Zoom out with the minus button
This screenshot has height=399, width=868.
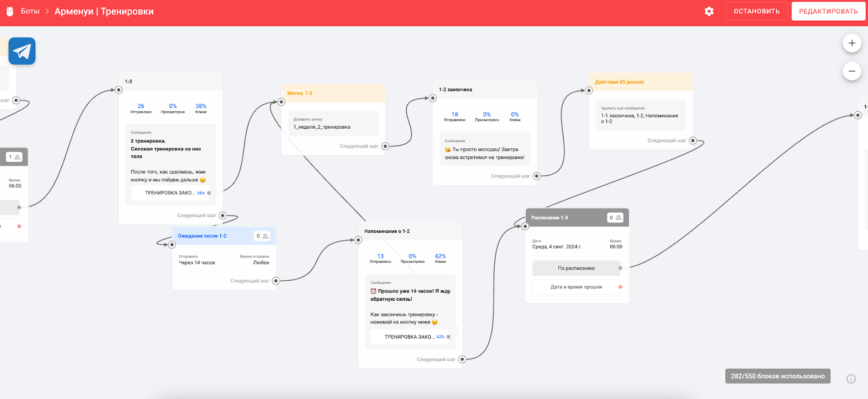pos(852,71)
